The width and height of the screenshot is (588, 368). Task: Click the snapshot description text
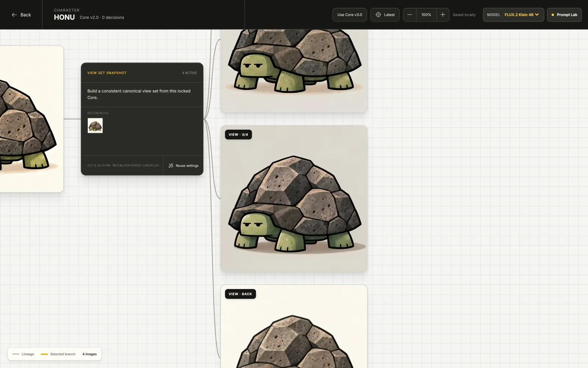click(139, 94)
